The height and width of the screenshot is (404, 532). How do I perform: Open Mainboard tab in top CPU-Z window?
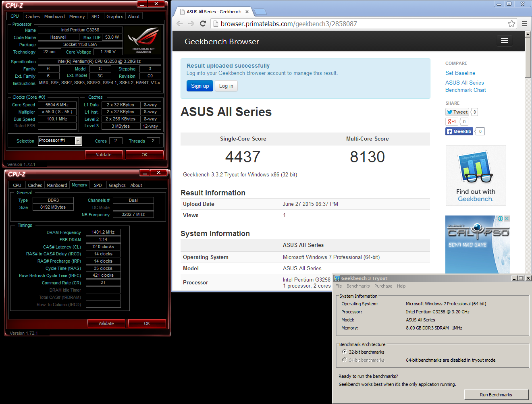tap(54, 17)
